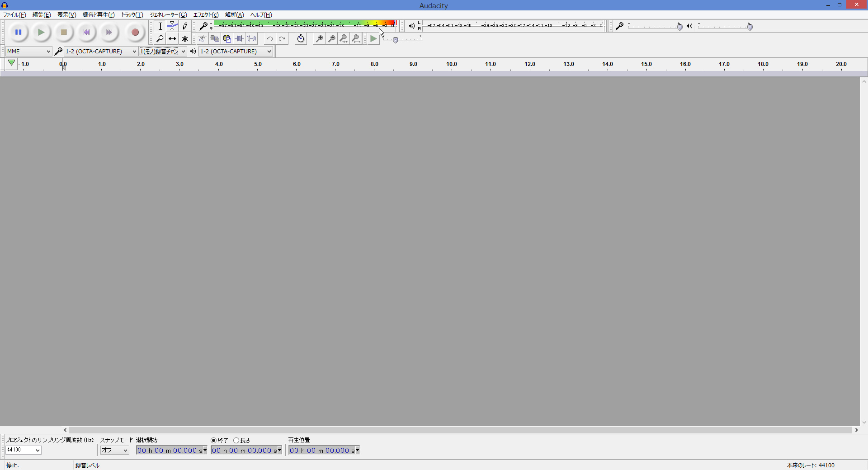Skip to end of project
Image resolution: width=868 pixels, height=470 pixels.
[109, 33]
